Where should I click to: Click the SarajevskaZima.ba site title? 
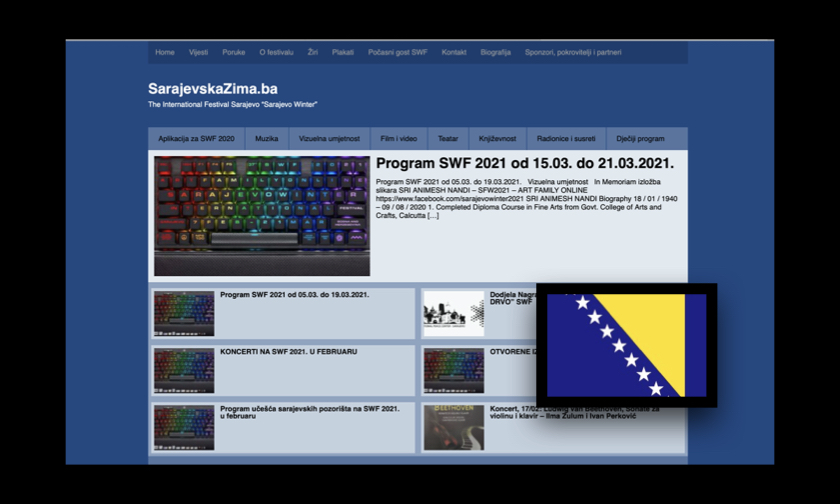point(213,89)
